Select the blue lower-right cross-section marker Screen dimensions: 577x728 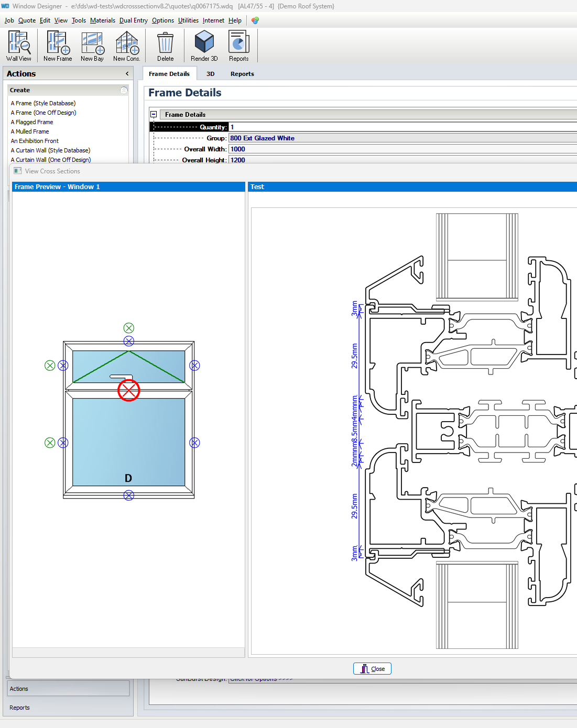194,443
